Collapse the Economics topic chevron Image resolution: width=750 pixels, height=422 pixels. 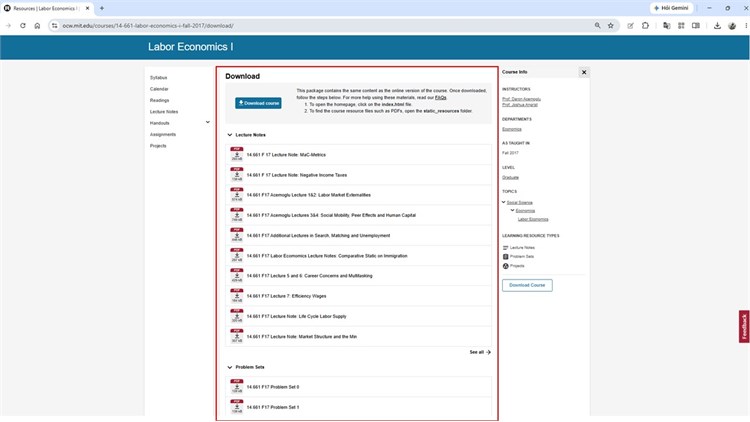512,211
